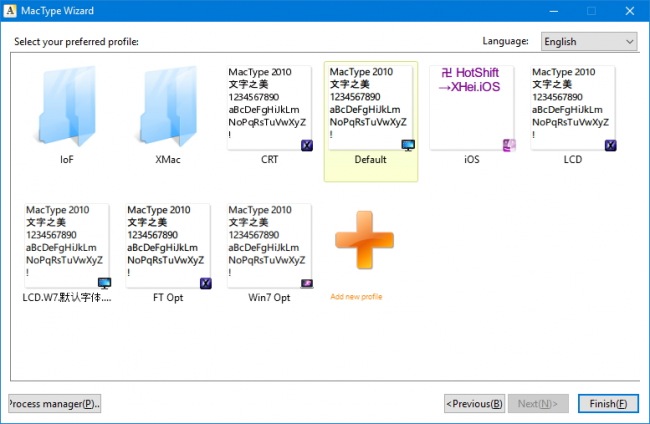Image resolution: width=650 pixels, height=424 pixels.
Task: Pick the FT Opt profile
Action: [168, 246]
